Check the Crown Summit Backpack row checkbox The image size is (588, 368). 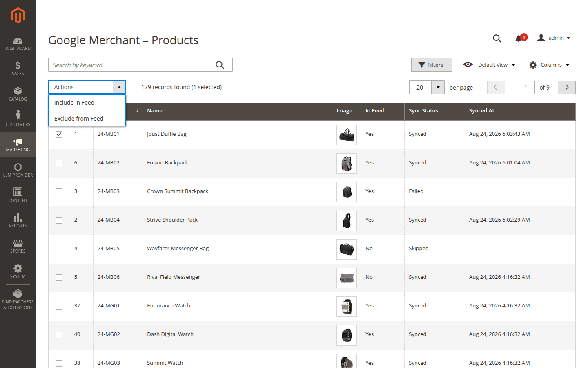59,191
